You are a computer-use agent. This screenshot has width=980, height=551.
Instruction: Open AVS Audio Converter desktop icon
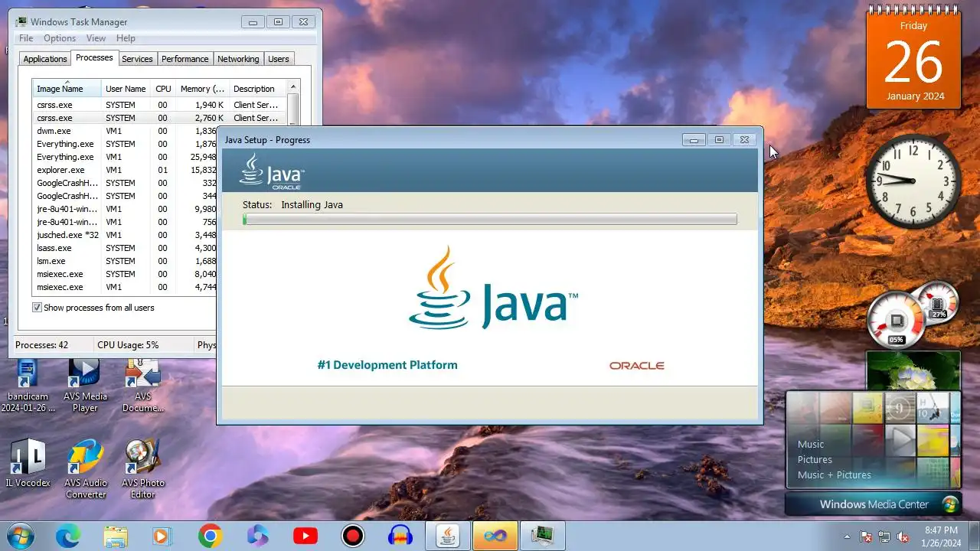coord(86,468)
